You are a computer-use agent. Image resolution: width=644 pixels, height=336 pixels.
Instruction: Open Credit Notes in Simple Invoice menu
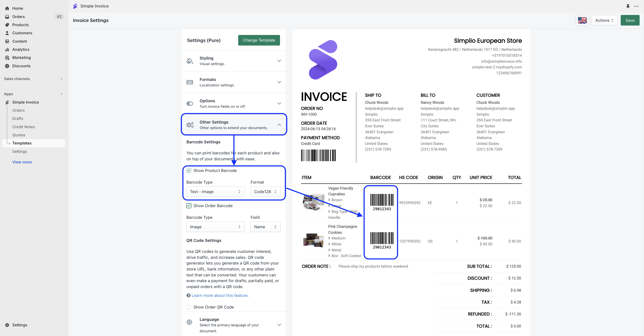coord(24,127)
